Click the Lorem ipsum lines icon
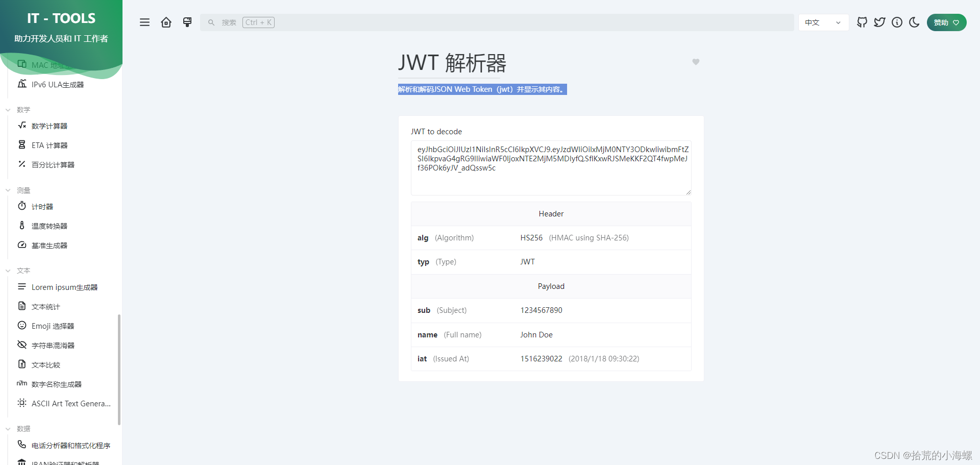This screenshot has height=465, width=980. 22,286
